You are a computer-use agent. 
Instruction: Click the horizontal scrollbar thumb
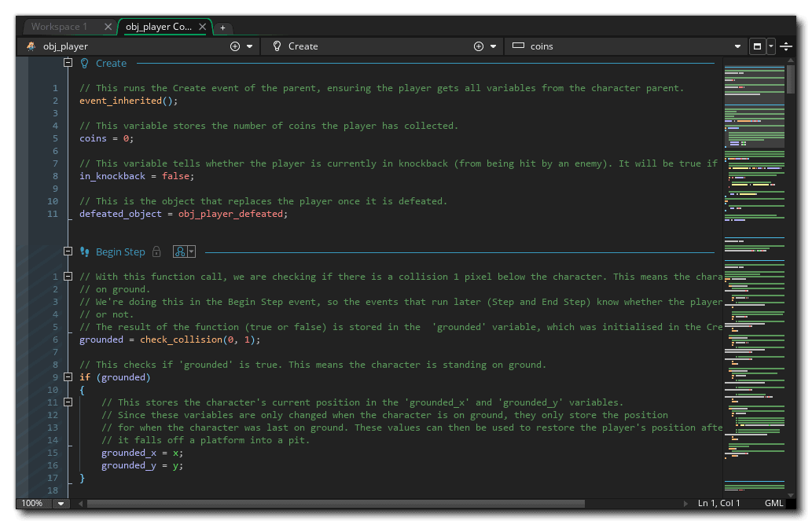coord(336,503)
